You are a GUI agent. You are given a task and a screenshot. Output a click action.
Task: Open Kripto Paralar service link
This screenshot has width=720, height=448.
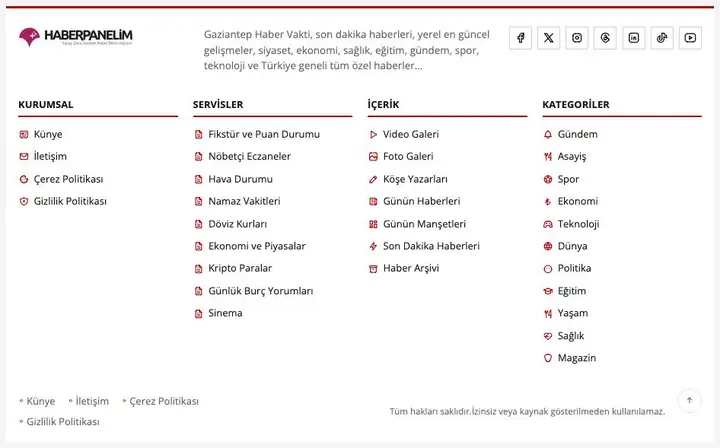pos(233,268)
